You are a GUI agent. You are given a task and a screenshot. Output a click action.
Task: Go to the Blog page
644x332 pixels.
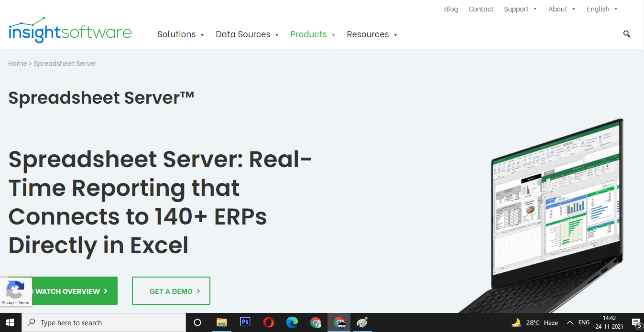(x=451, y=9)
